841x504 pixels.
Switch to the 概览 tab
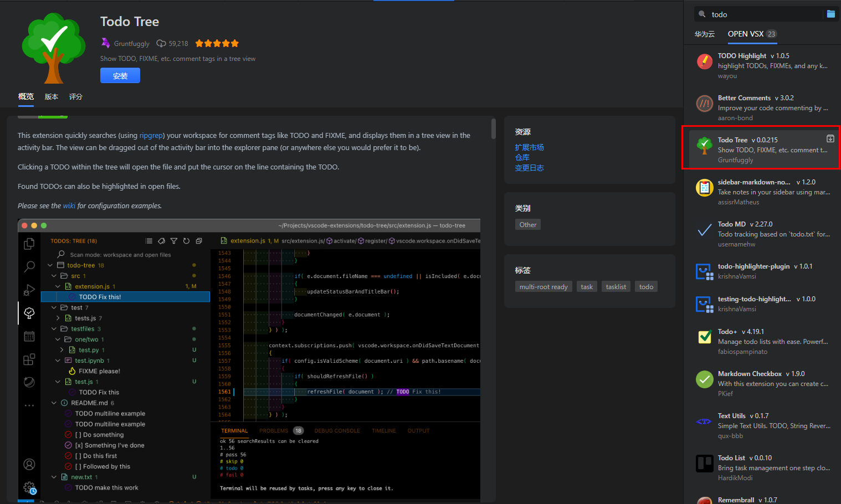pos(26,96)
